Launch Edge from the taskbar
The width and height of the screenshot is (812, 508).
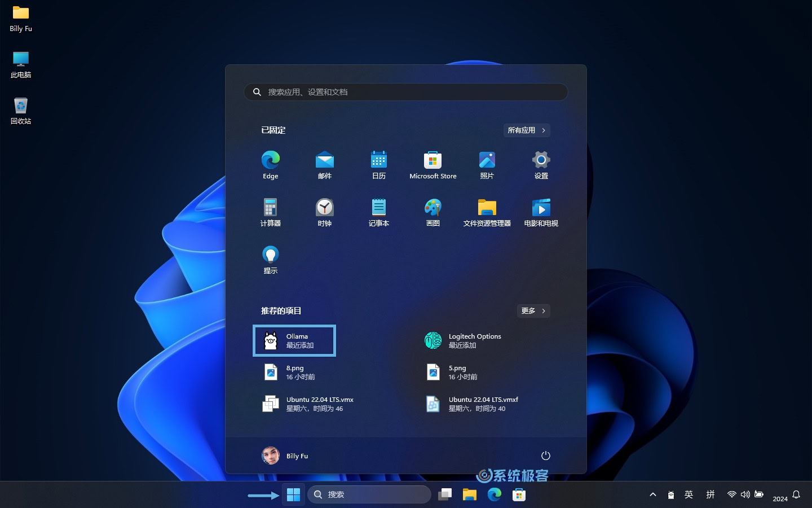point(495,494)
